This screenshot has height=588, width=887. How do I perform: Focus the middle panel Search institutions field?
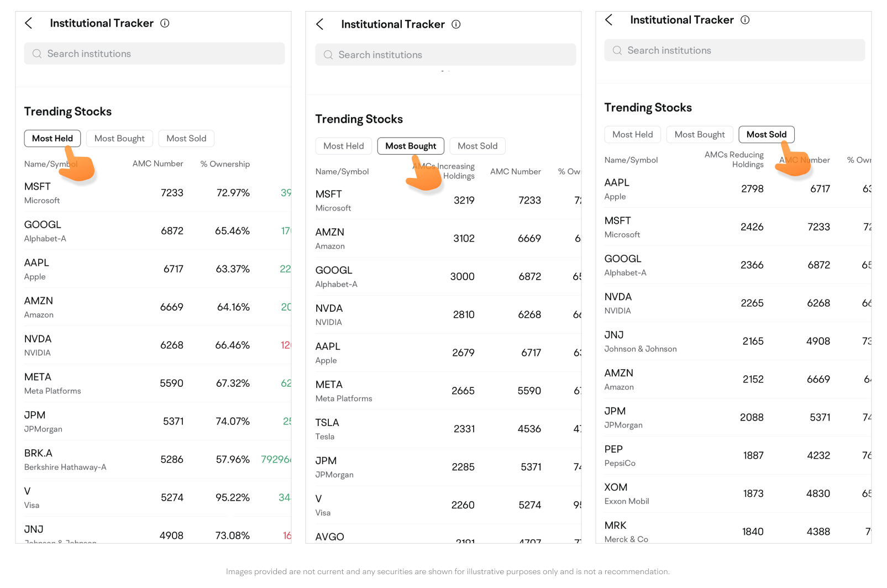click(x=445, y=55)
